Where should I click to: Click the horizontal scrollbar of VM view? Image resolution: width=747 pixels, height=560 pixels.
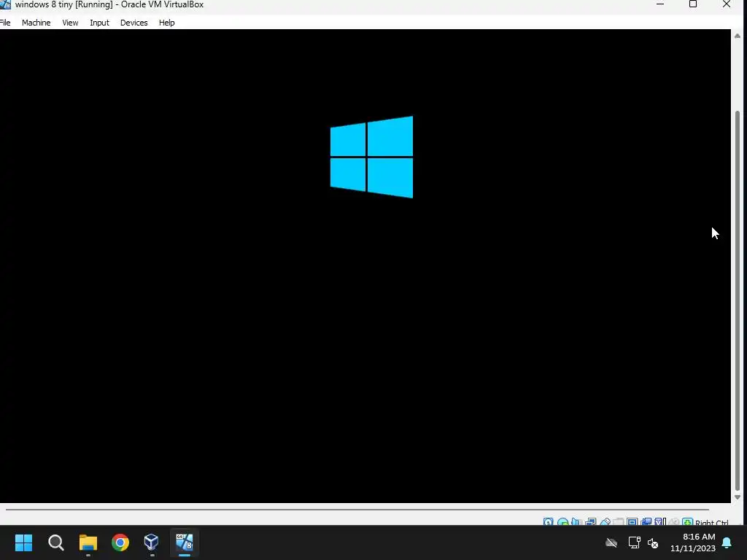[357, 510]
